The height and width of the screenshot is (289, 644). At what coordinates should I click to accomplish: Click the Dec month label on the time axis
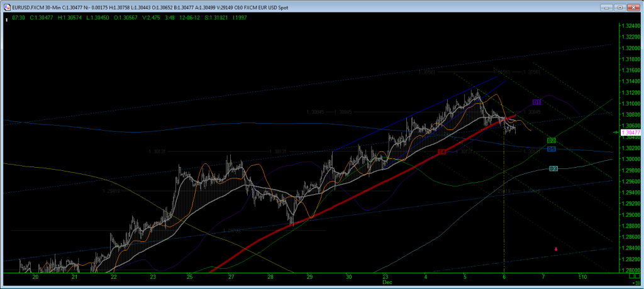coord(389,283)
